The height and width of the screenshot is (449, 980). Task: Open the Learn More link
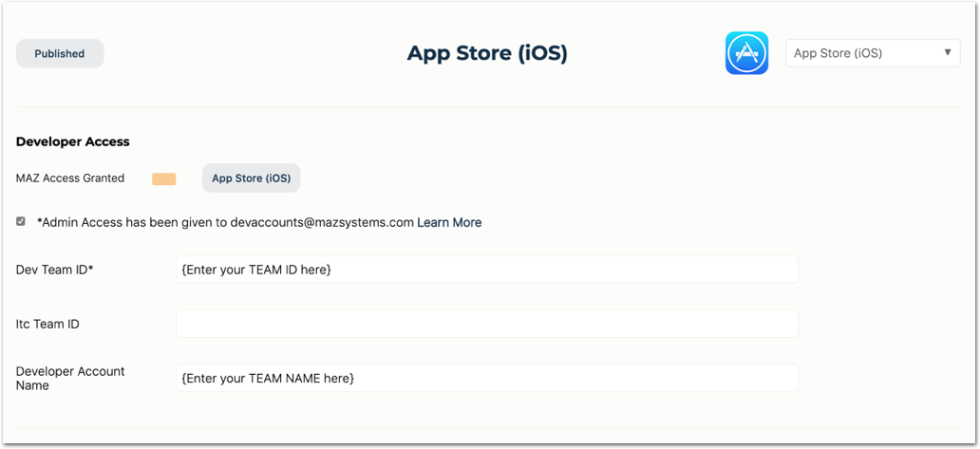449,222
